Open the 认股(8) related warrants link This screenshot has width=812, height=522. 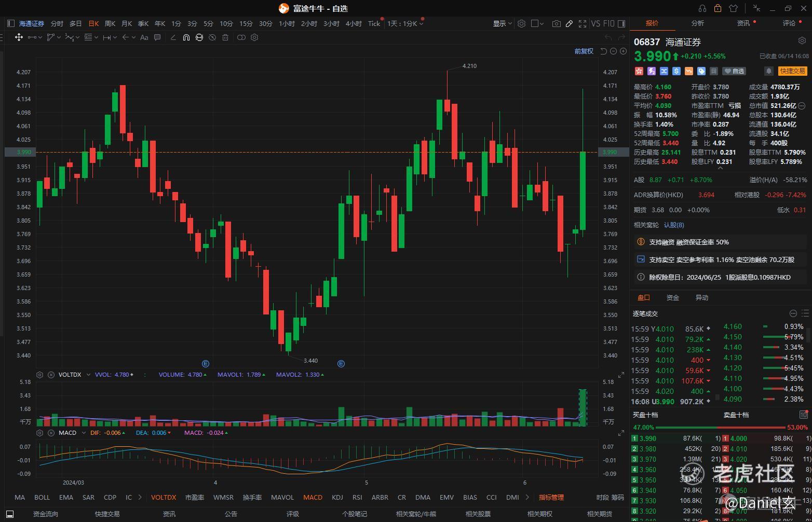coord(674,225)
